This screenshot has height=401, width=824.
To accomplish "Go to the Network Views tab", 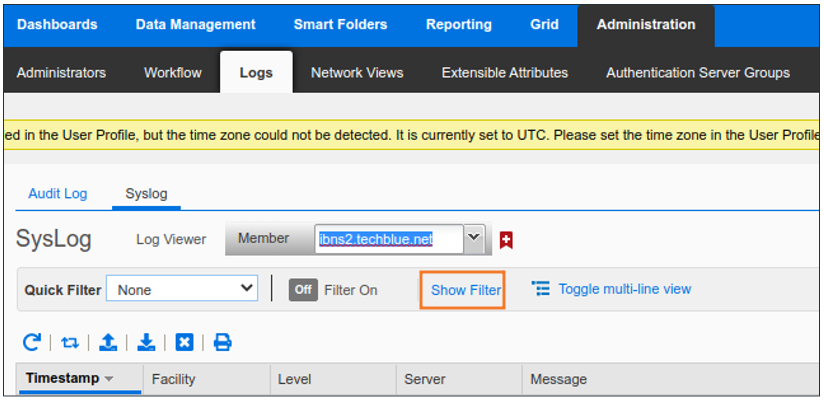I will pyautogui.click(x=357, y=72).
